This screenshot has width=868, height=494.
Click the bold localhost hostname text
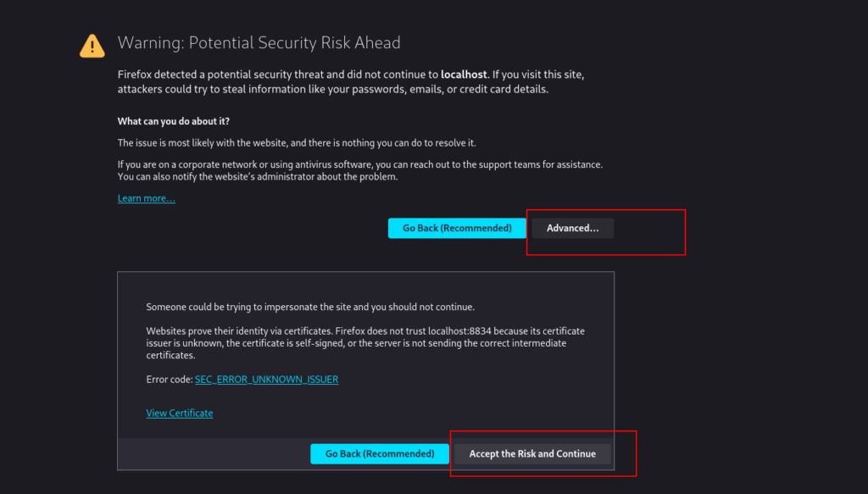tap(464, 74)
